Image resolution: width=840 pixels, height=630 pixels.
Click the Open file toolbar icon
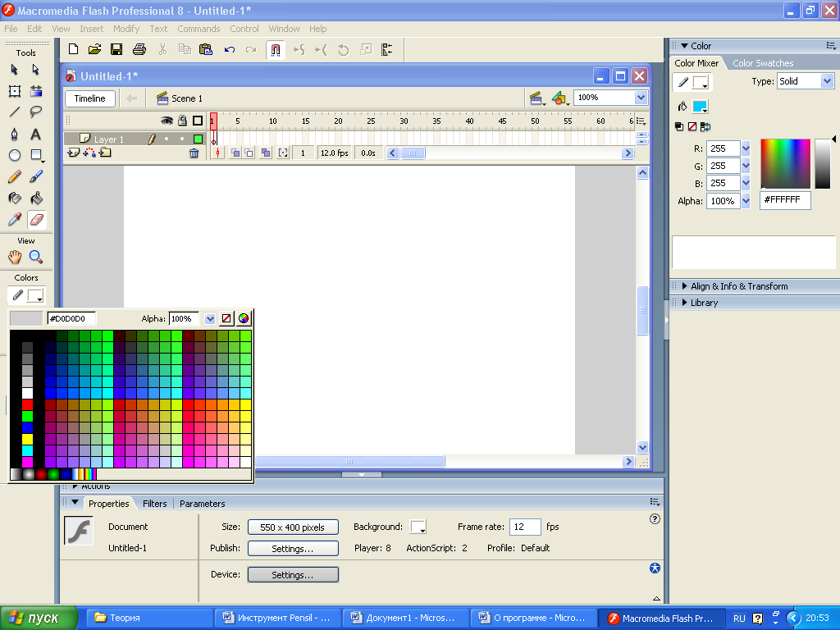click(x=95, y=50)
